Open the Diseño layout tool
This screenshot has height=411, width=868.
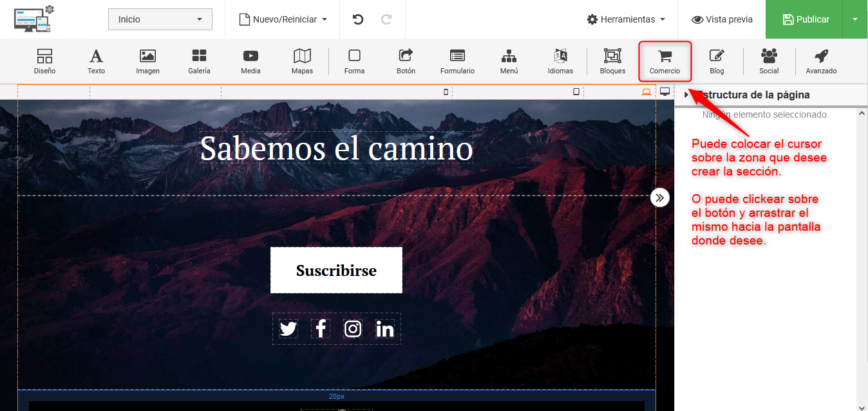(x=44, y=62)
